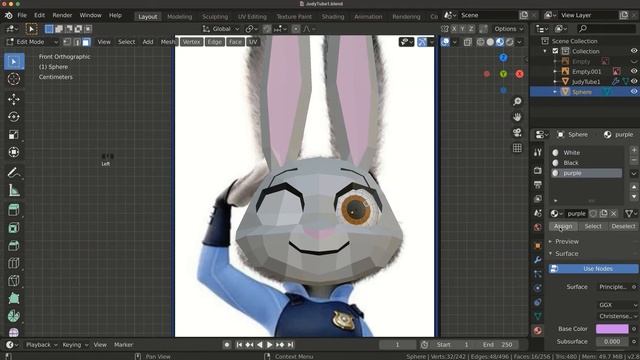Open the Vertex menu
Image resolution: width=640 pixels, height=360 pixels.
(x=191, y=42)
